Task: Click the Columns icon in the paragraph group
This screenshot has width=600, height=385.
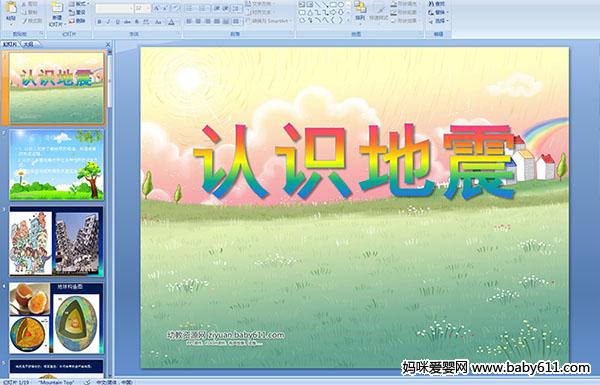Action: pos(236,21)
